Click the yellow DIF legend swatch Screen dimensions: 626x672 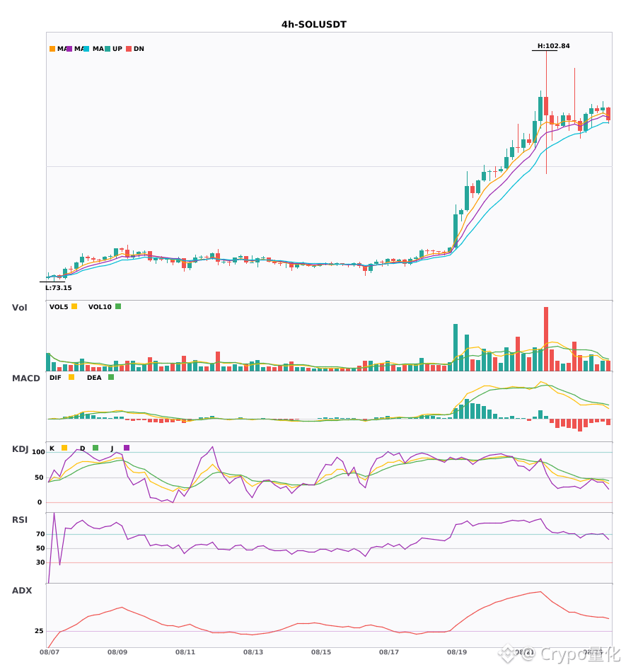click(71, 377)
